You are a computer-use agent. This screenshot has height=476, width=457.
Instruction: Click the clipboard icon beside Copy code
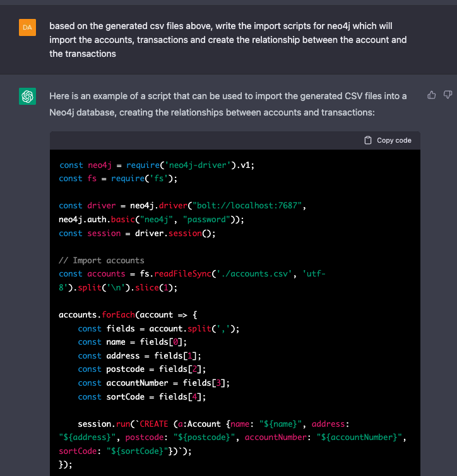pos(368,140)
